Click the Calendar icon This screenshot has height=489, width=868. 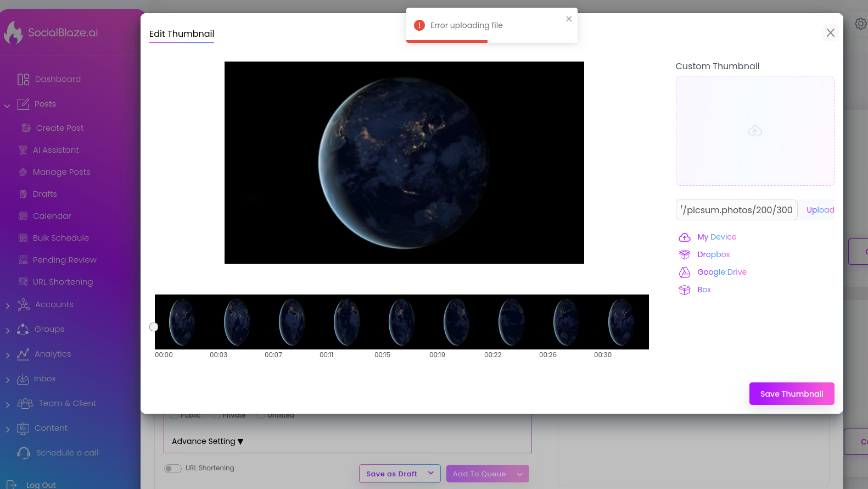pos(23,216)
